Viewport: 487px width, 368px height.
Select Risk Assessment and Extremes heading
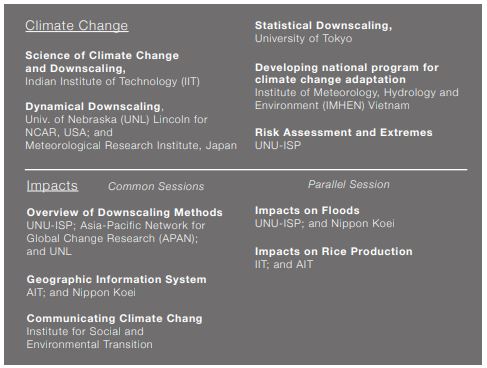point(344,132)
